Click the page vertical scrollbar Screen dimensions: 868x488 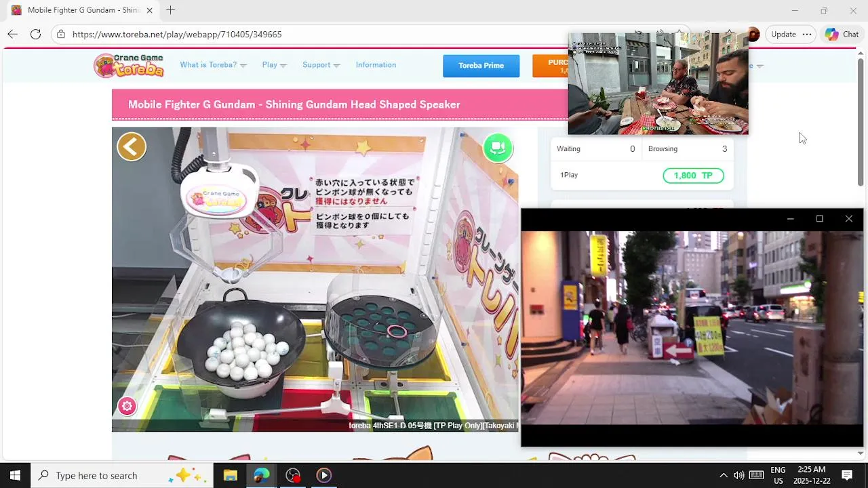click(861, 122)
